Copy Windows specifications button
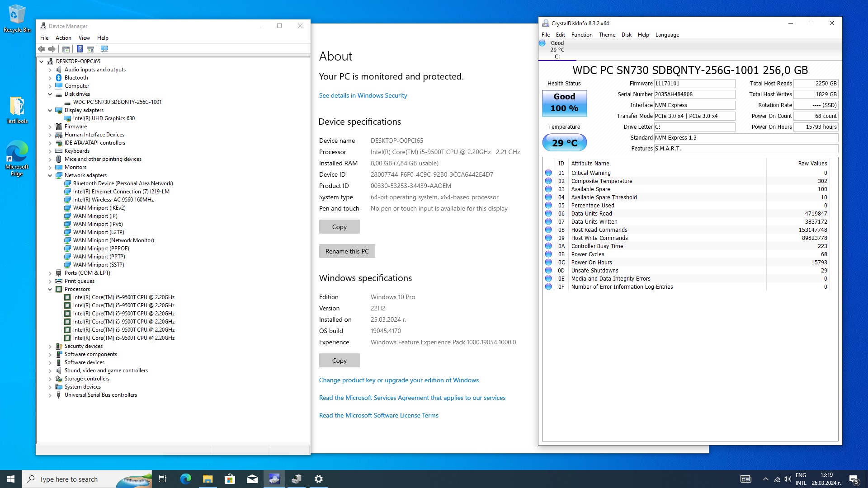 tap(340, 361)
